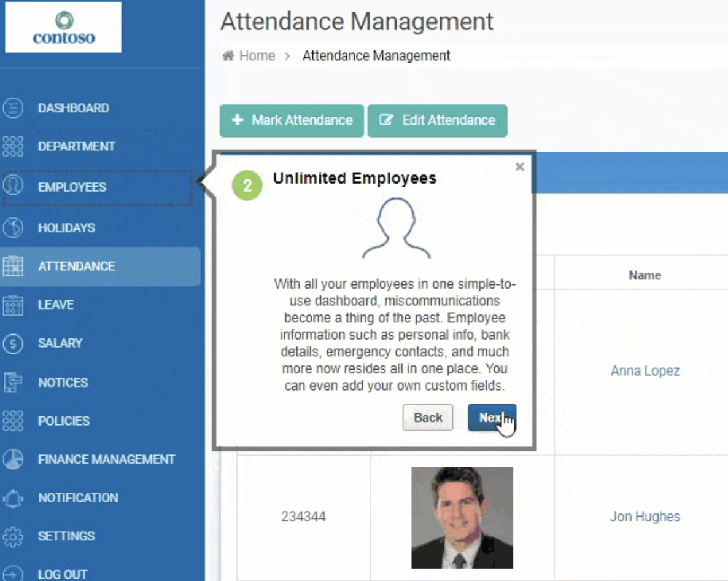728x581 pixels.
Task: Click Jon Hughes's profile photo
Action: (462, 518)
